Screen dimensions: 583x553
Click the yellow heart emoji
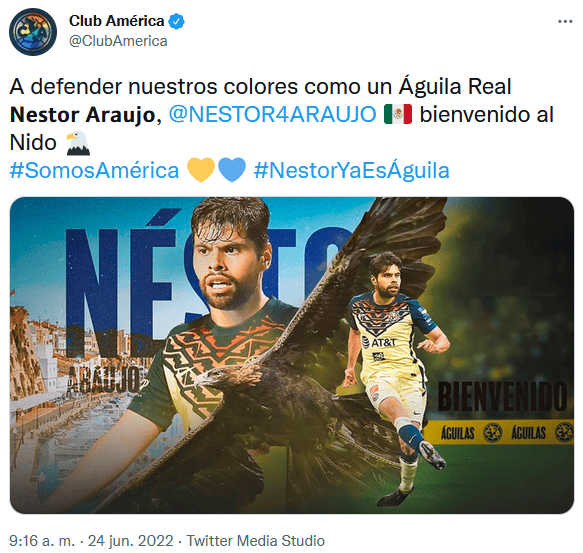pos(201,170)
